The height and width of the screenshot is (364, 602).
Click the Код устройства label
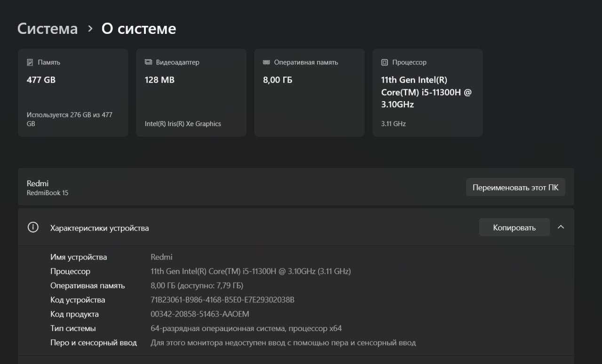[x=78, y=300]
